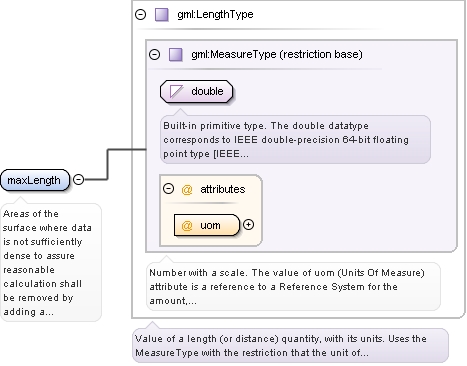Viewport: 467px width, 366px height.
Task: Click the triangle icon inside double node
Action: tap(176, 91)
